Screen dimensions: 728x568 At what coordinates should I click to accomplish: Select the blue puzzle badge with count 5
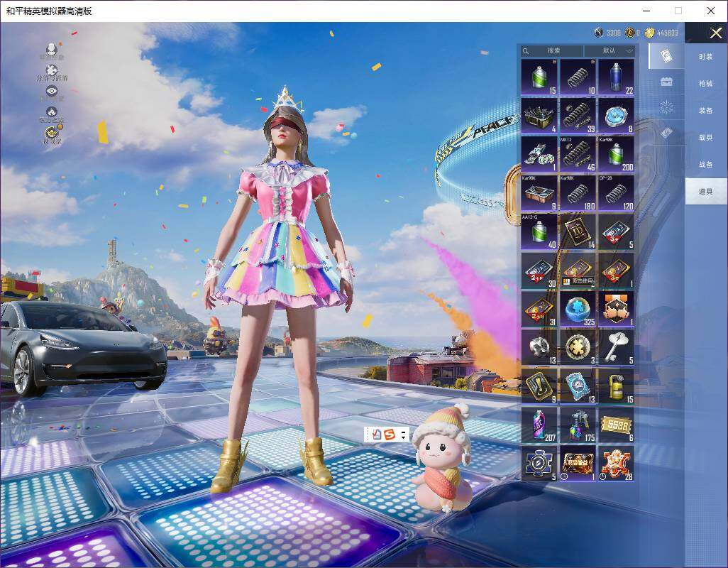(539, 464)
